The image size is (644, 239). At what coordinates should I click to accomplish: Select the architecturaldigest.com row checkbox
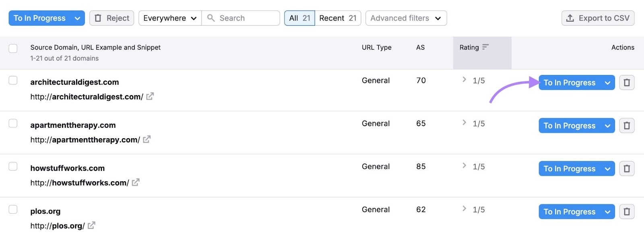point(13,80)
